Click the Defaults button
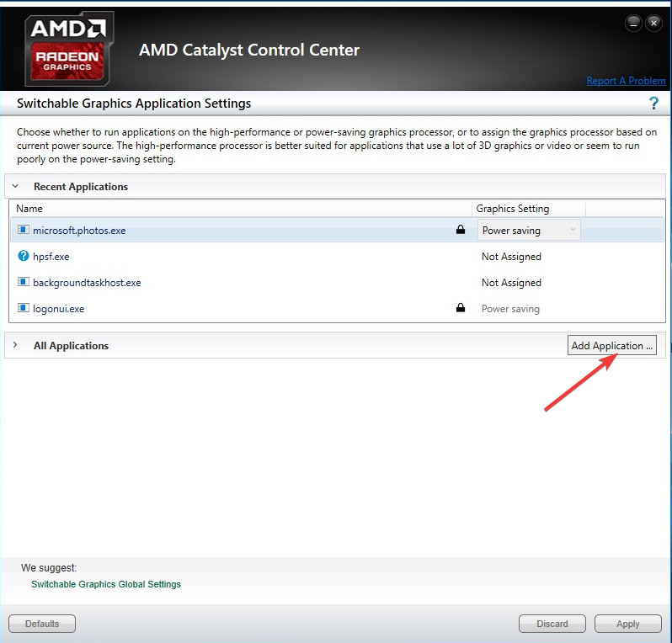 coord(42,624)
